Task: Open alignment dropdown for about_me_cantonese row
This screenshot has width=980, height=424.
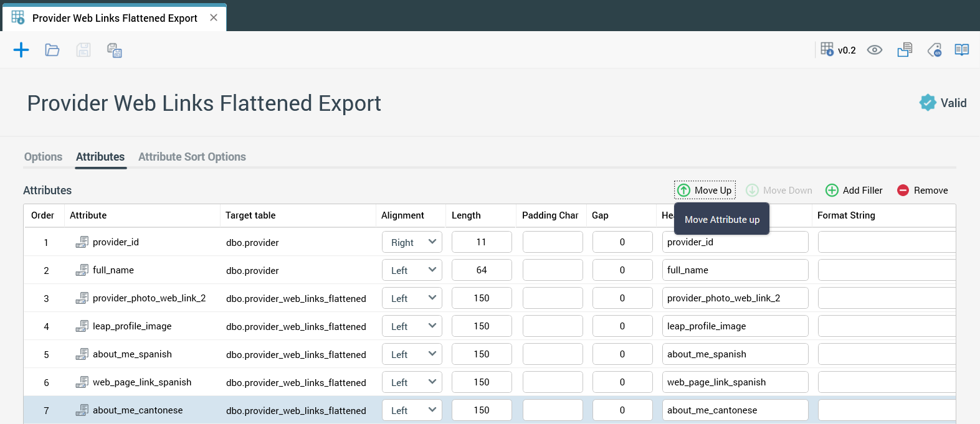Action: [412, 410]
